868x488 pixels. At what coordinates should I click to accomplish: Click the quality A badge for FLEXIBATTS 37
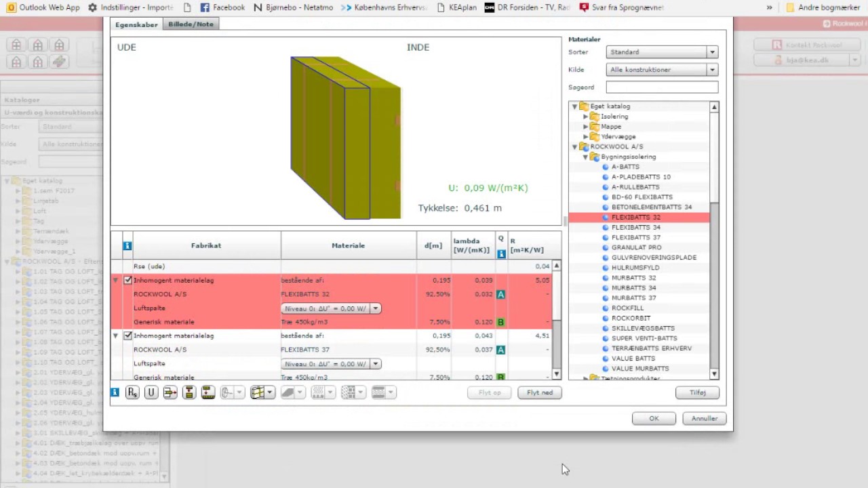[x=501, y=350]
